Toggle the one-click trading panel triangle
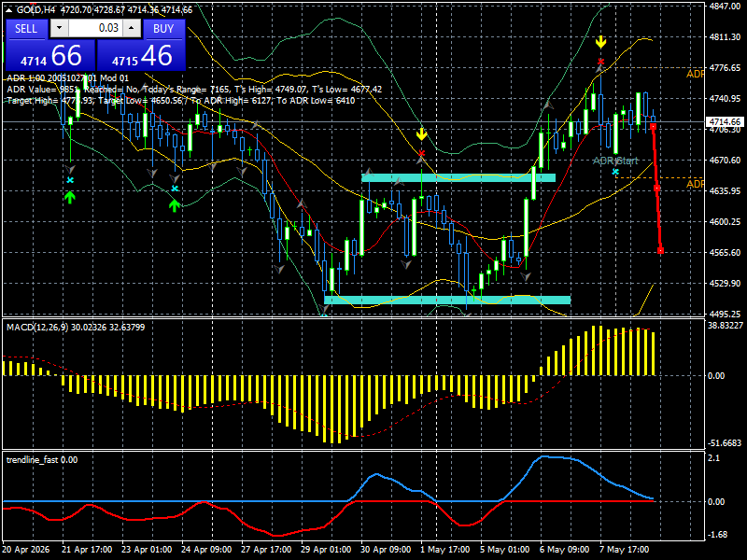This screenshot has width=747, height=560. pyautogui.click(x=8, y=9)
